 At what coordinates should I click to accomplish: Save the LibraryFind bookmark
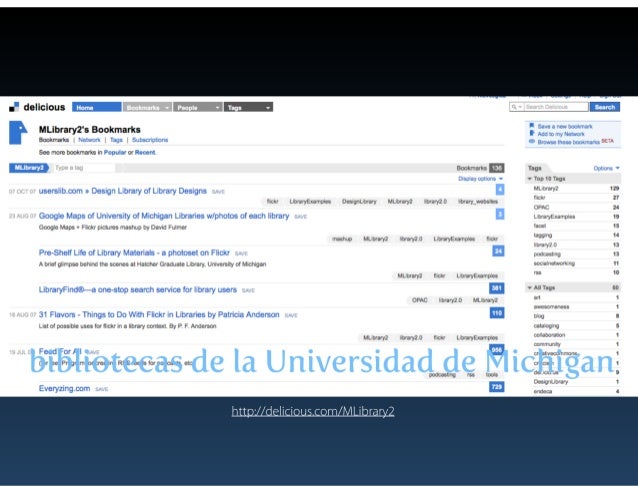[x=248, y=290]
